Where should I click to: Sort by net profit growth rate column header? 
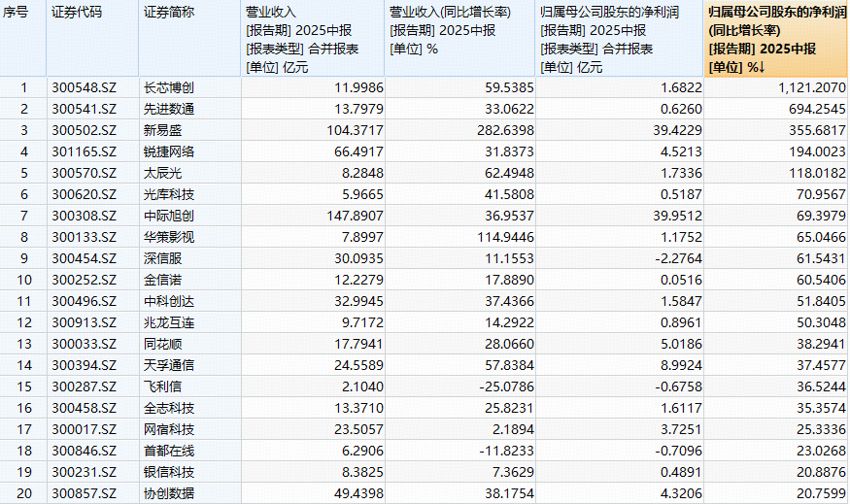click(776, 39)
